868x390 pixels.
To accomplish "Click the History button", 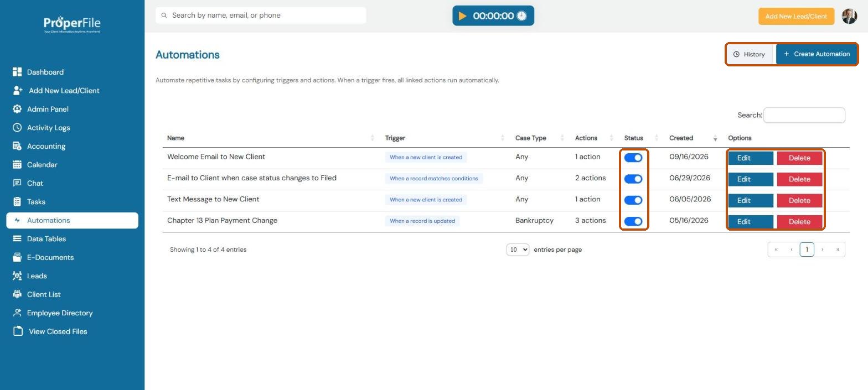I will [x=750, y=54].
